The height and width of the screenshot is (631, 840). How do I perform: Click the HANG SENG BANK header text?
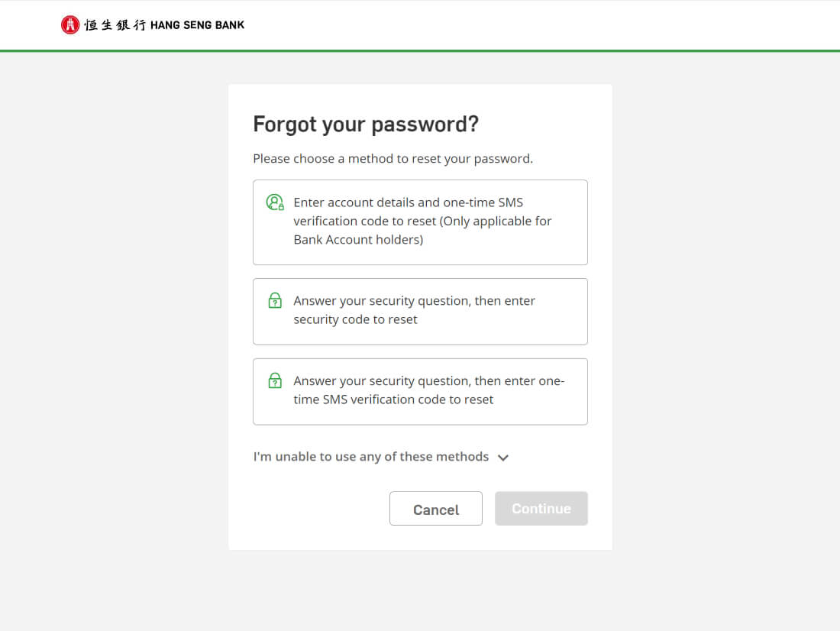click(x=197, y=25)
